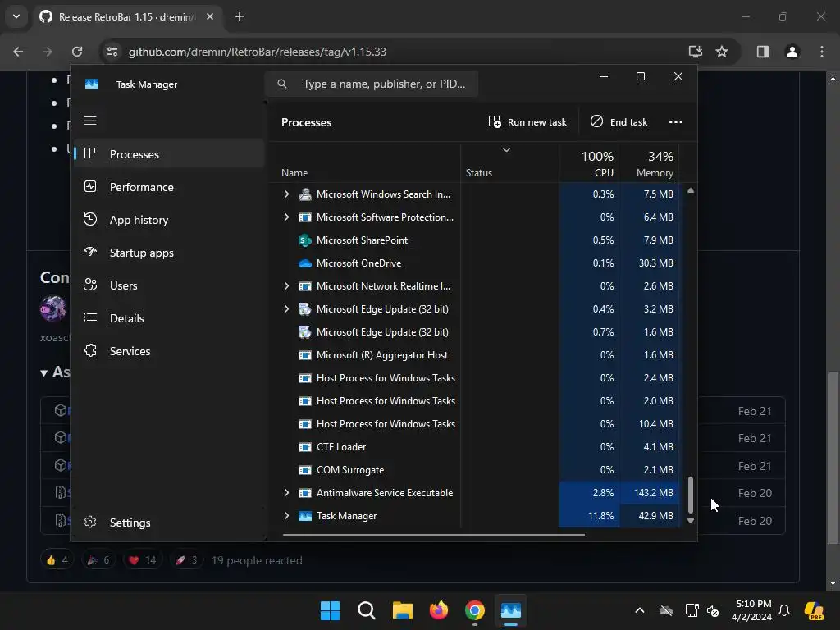This screenshot has width=840, height=630.
Task: Expand Microsoft Software Protection process
Action: pos(286,217)
